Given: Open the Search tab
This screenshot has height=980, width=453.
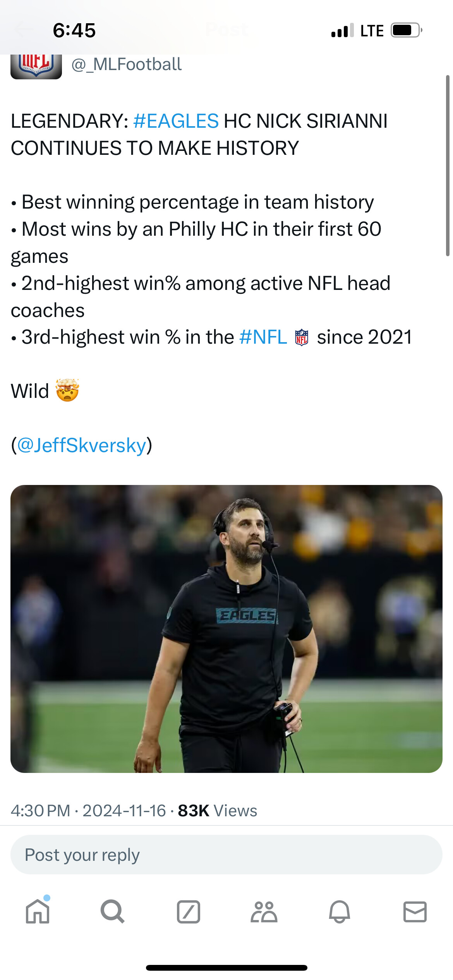Looking at the screenshot, I should pos(113,912).
